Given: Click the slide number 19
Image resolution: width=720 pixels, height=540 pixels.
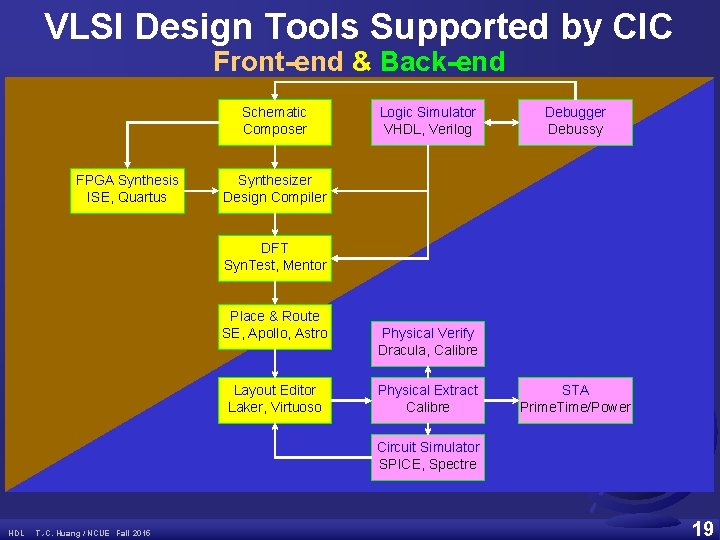Looking at the screenshot, I should [702, 529].
